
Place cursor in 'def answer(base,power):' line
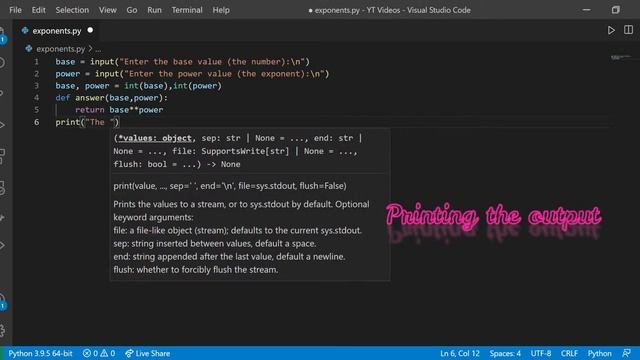(x=111, y=98)
